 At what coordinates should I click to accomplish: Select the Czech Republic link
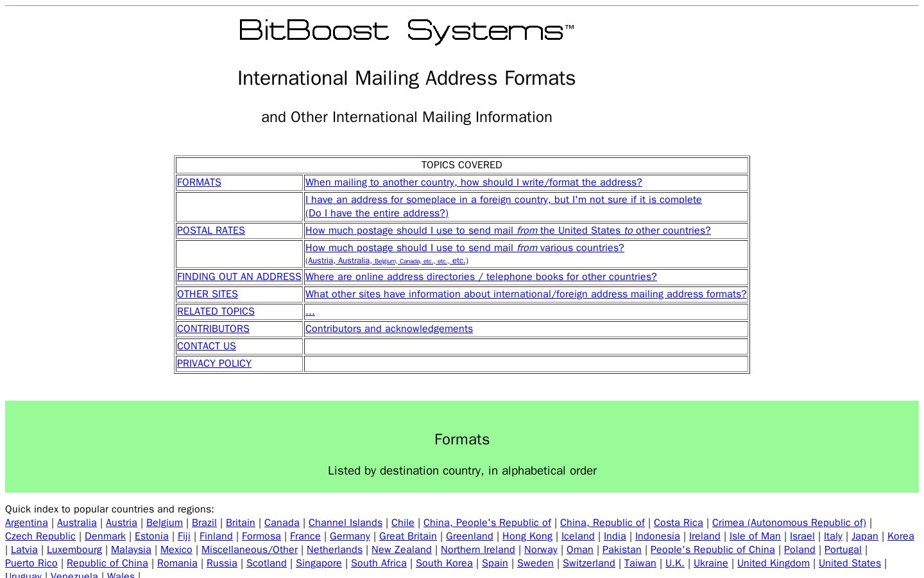coord(40,536)
